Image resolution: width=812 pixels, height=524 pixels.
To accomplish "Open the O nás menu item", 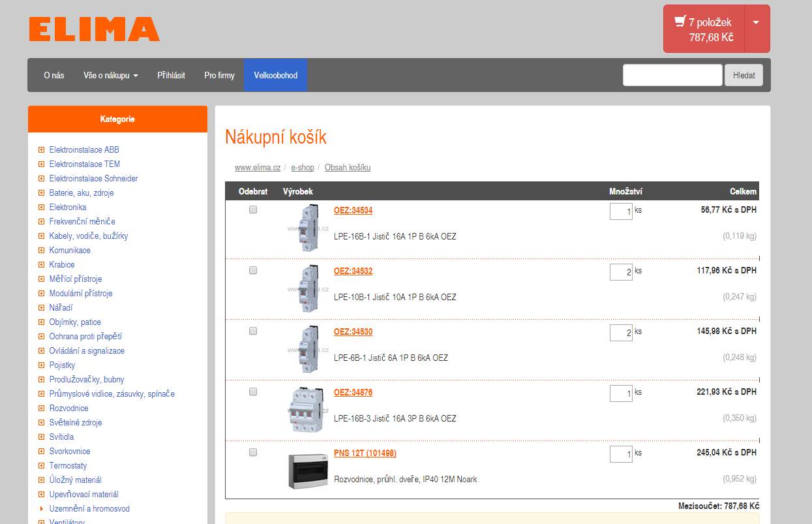I will [x=54, y=75].
